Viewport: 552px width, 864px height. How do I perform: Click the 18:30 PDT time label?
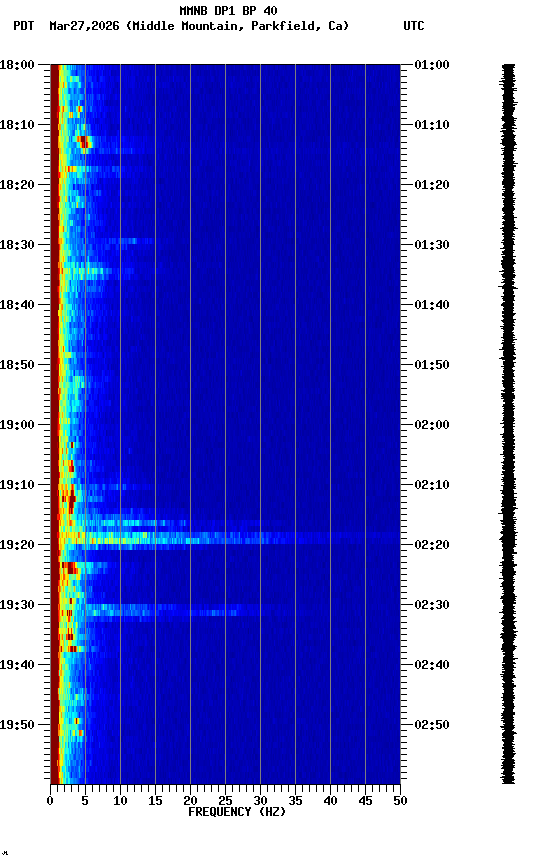(17, 245)
